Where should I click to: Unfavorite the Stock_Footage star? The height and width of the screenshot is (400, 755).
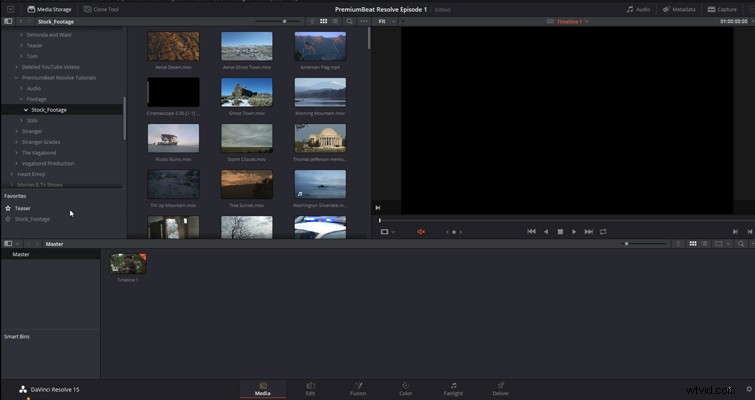coord(8,219)
